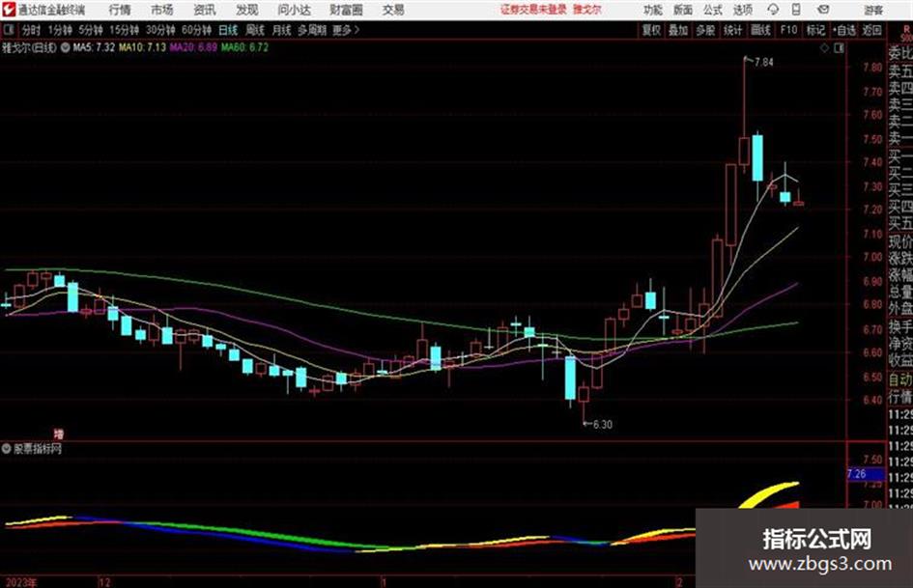The height and width of the screenshot is (588, 913).
Task: Click the 返回 button
Action: click(871, 30)
